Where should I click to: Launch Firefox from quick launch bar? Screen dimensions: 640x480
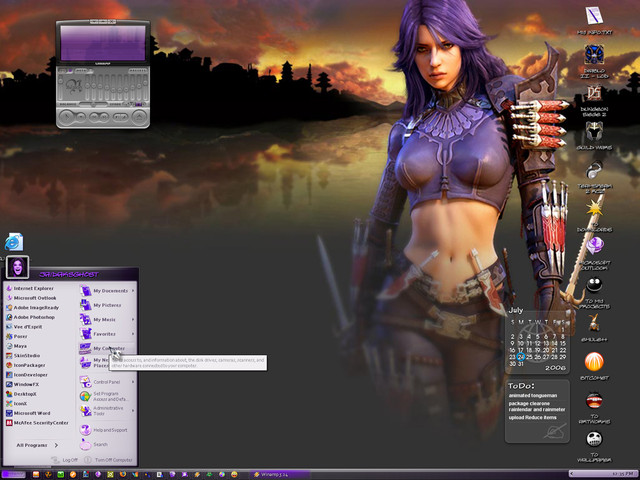(x=123, y=474)
